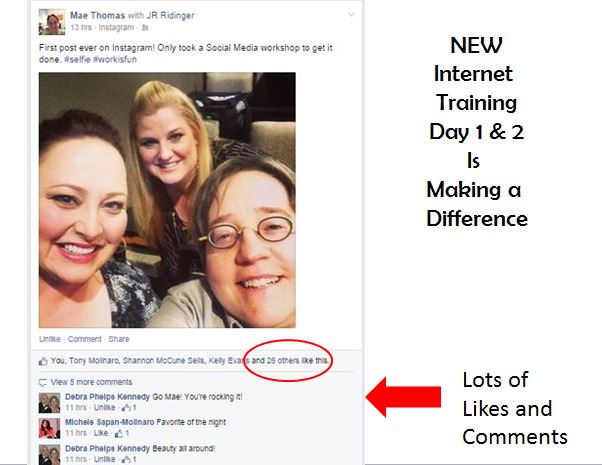Open Michele Sapan-Molinaro avatar
The image size is (602, 465).
tap(50, 429)
